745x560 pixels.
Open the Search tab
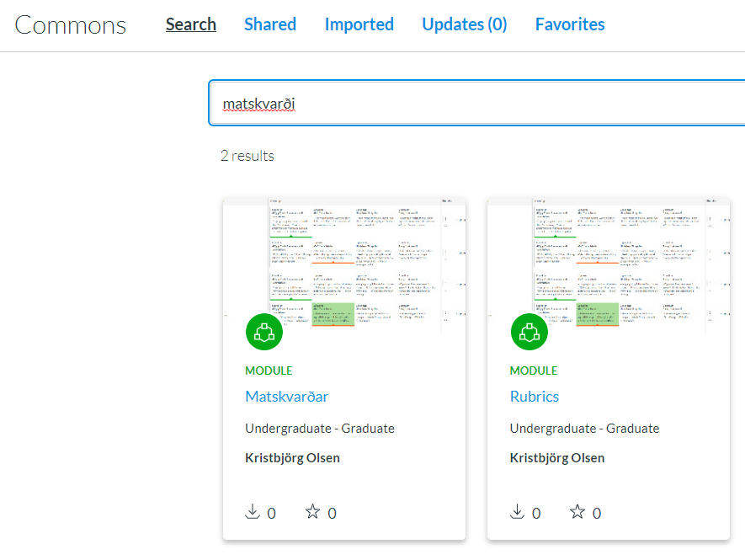(191, 24)
